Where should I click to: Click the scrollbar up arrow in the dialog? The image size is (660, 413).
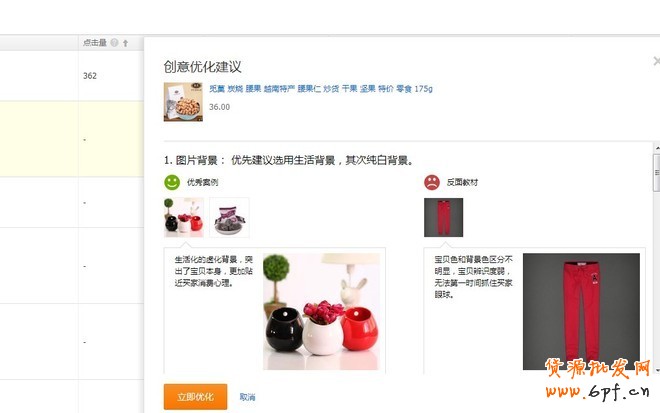pos(657,148)
